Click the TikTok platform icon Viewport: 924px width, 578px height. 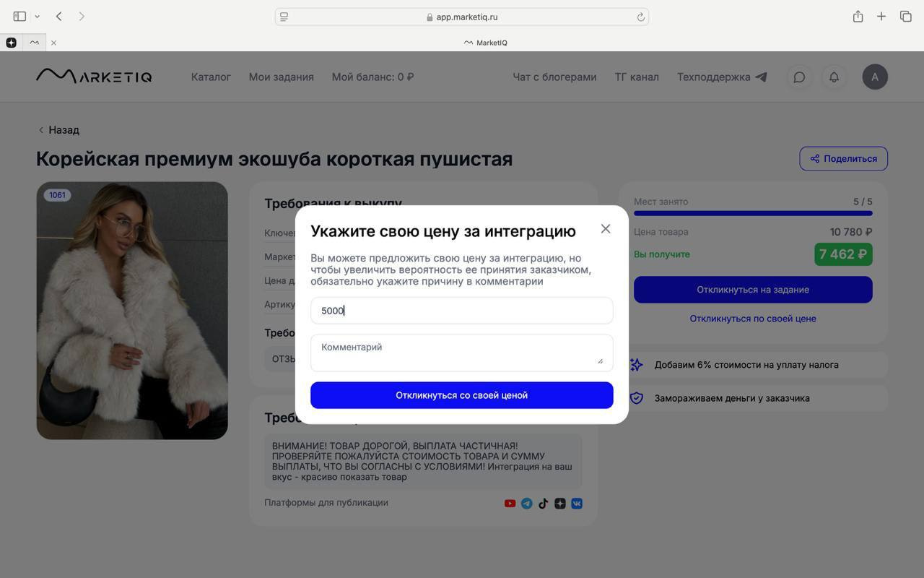(544, 504)
